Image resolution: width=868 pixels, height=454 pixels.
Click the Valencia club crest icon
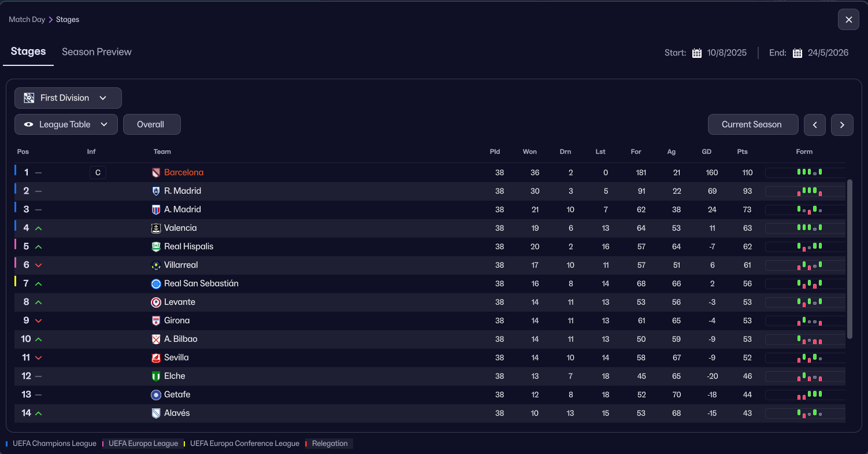coord(156,228)
